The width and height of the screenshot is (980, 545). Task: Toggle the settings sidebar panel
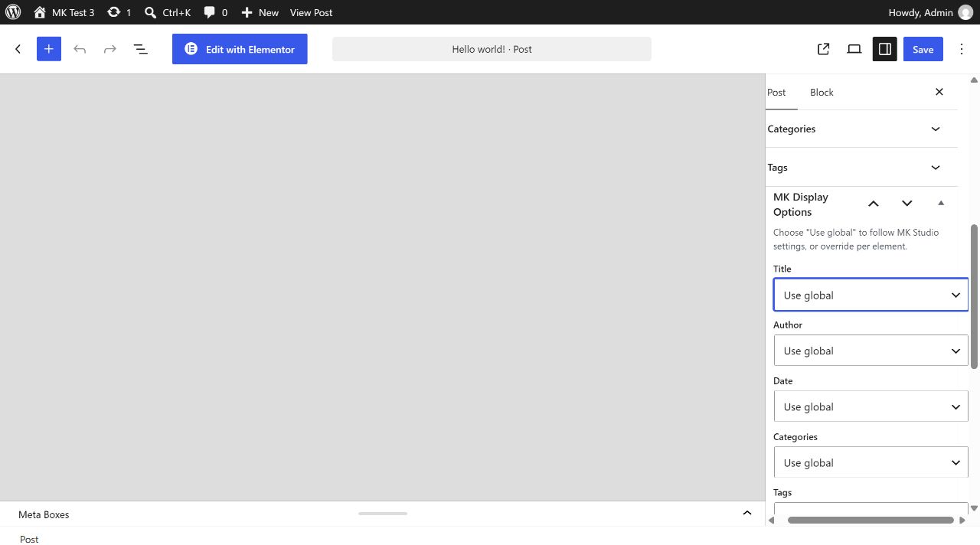[885, 49]
